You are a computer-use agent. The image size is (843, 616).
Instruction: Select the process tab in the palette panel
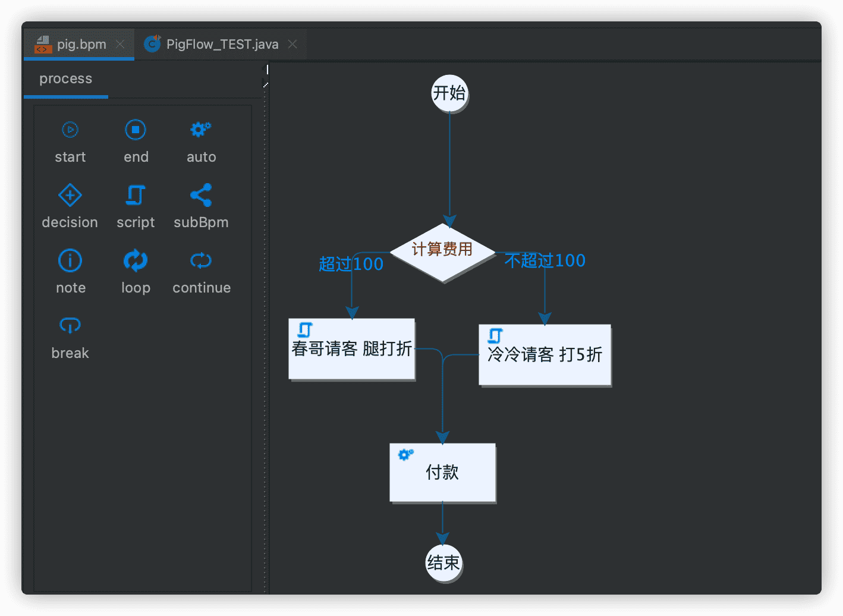[65, 78]
